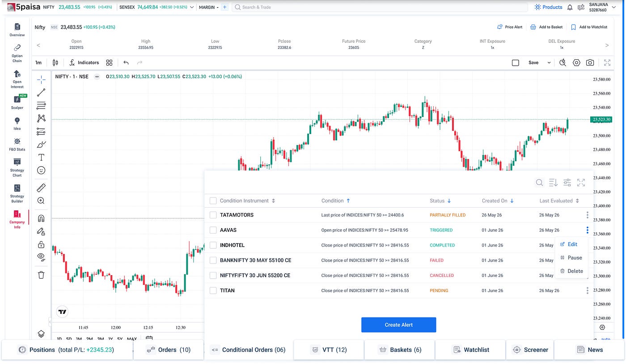Switch to the Positions tab
Image resolution: width=626 pixels, height=364 pixels.
click(x=68, y=350)
